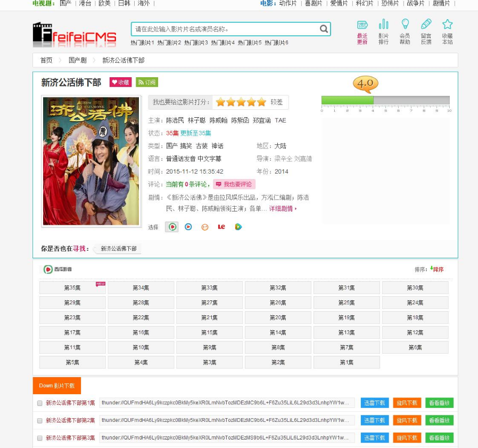Click the episode 1 thunder link field
Screen dimensions: 478x448
227,403
